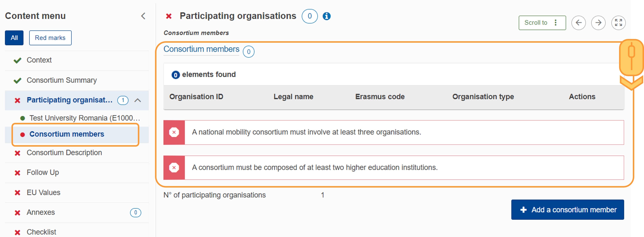Click the italic 'Consortium members' subtitle

196,33
